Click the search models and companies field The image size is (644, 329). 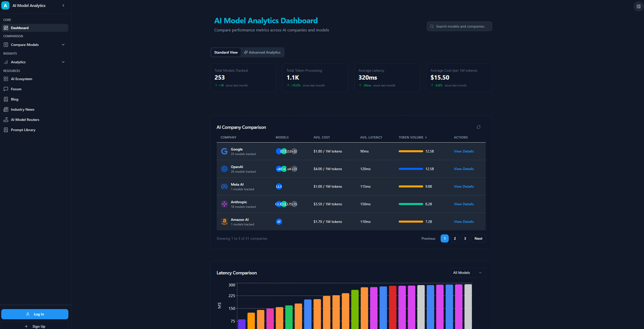[x=460, y=26]
